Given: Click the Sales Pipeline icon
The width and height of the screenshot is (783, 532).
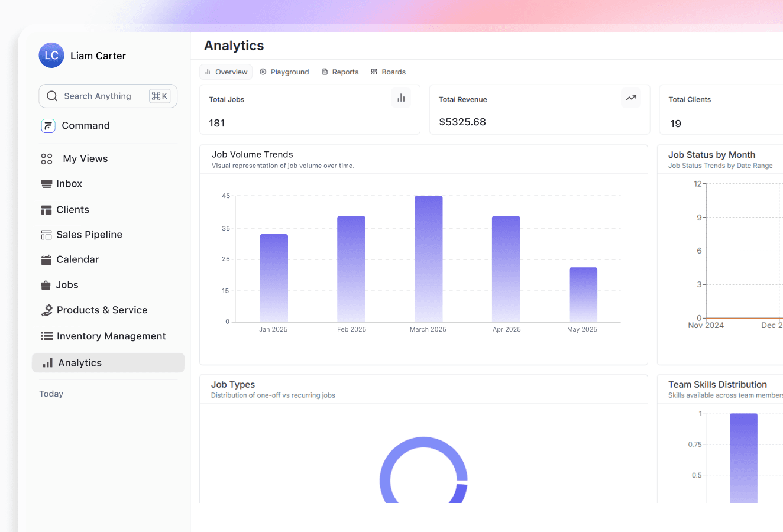Looking at the screenshot, I should pyautogui.click(x=46, y=234).
